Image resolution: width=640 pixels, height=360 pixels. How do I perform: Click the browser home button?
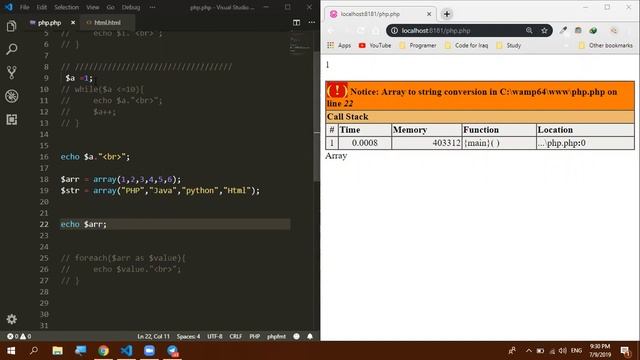click(x=376, y=31)
